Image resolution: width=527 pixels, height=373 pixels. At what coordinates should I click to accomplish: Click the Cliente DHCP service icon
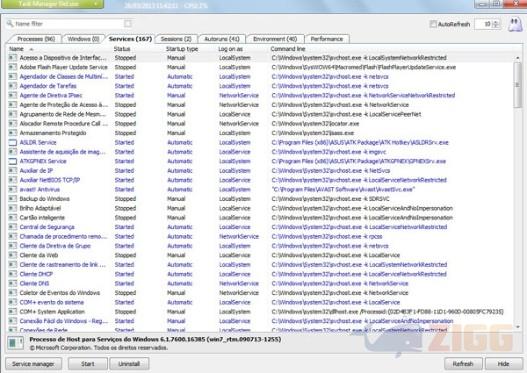pyautogui.click(x=13, y=274)
